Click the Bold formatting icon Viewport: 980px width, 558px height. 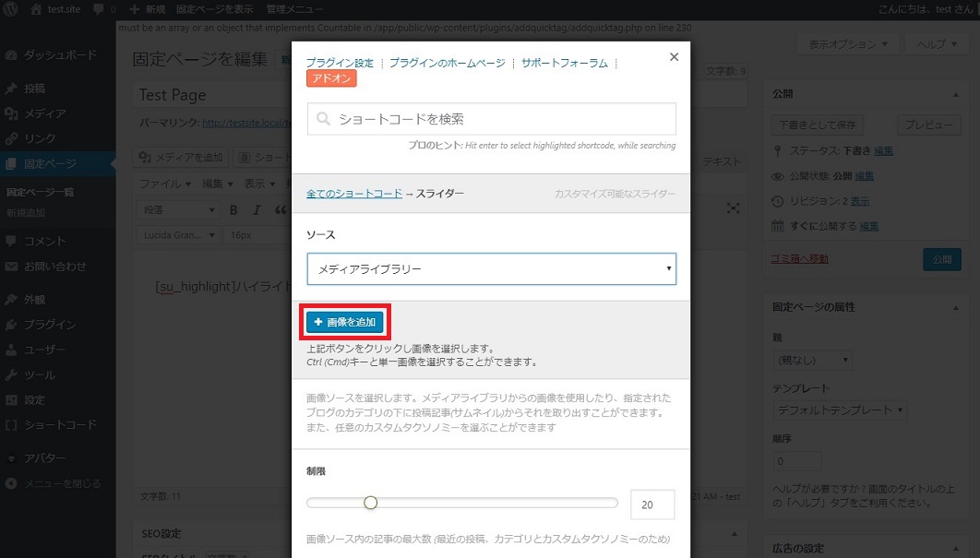(x=234, y=209)
